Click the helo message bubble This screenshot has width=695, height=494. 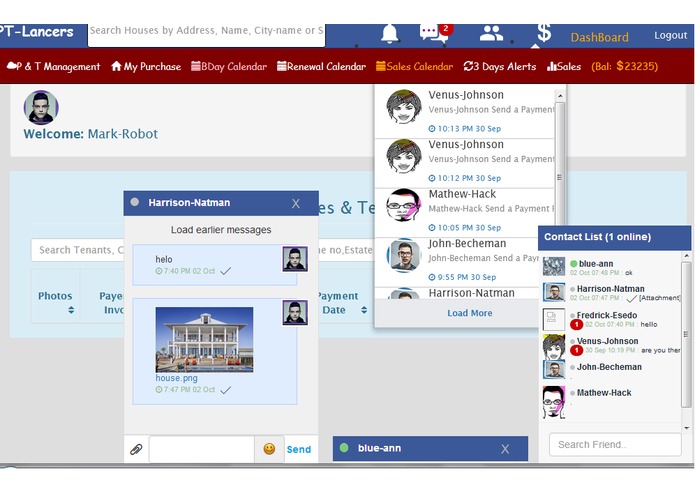click(215, 265)
